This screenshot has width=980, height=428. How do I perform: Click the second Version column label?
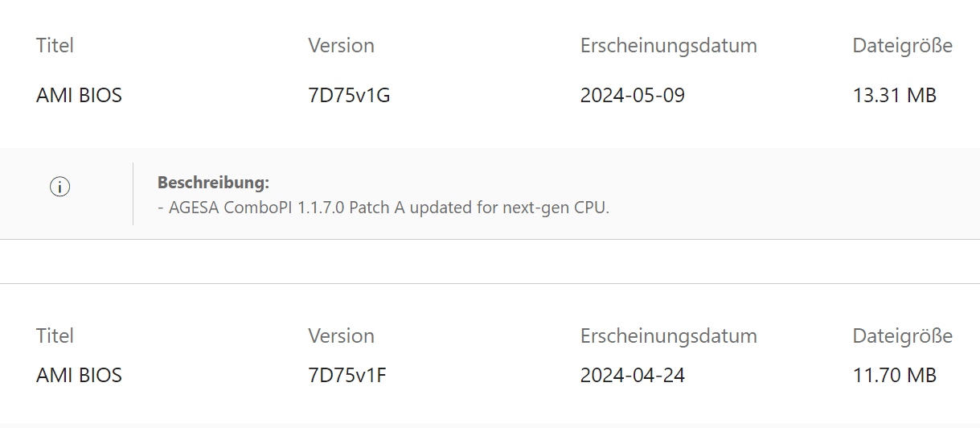click(x=341, y=335)
